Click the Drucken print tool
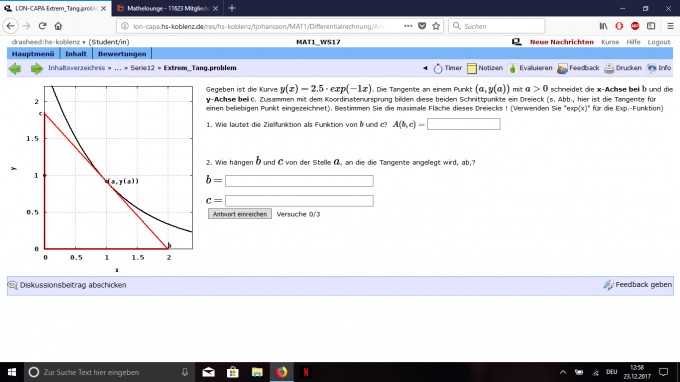 click(x=623, y=68)
